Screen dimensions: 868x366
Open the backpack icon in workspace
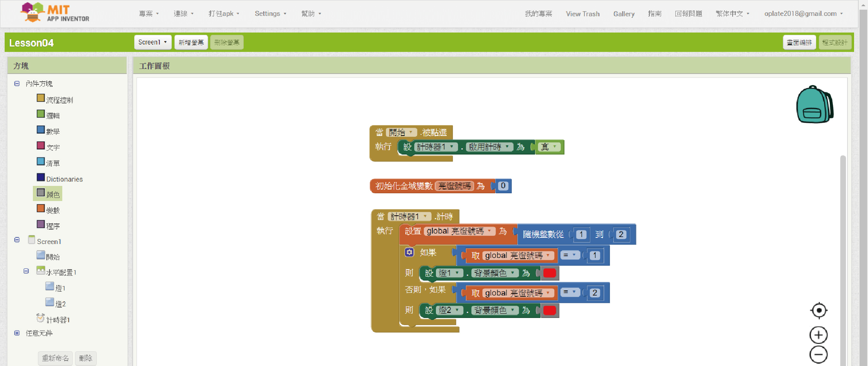tap(814, 105)
